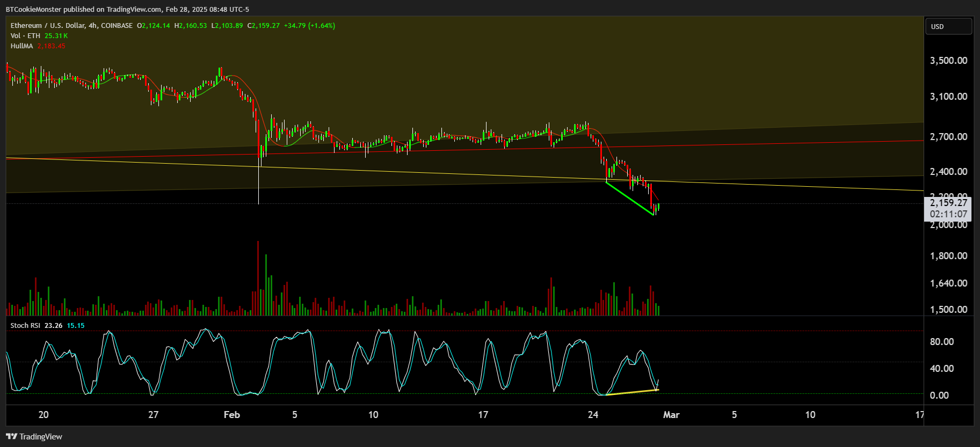
Task: Click the 20 date on time axis
Action: click(x=43, y=415)
